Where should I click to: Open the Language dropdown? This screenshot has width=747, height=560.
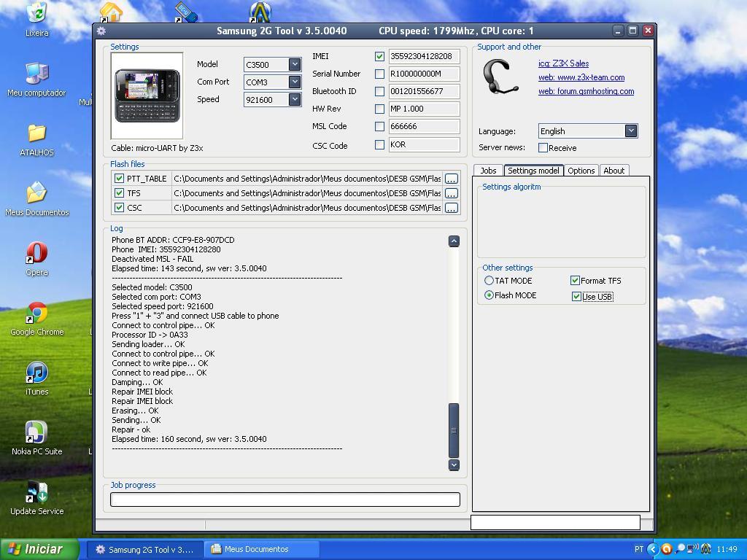tap(631, 131)
